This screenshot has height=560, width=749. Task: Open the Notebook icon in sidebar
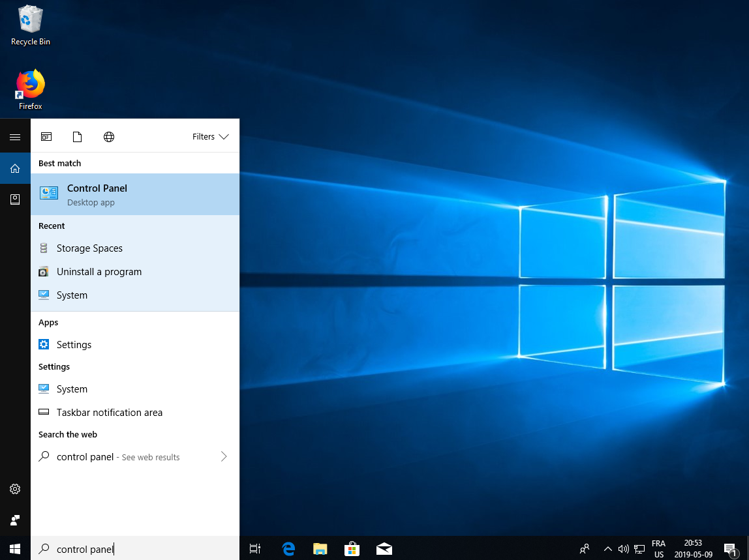(x=15, y=199)
